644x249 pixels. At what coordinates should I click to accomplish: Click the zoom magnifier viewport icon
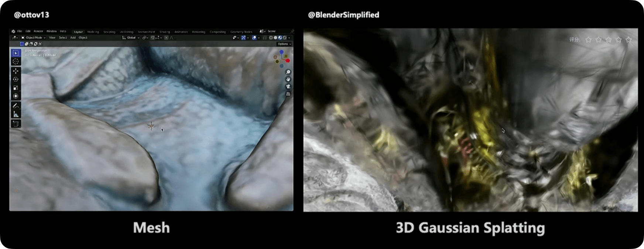point(288,72)
